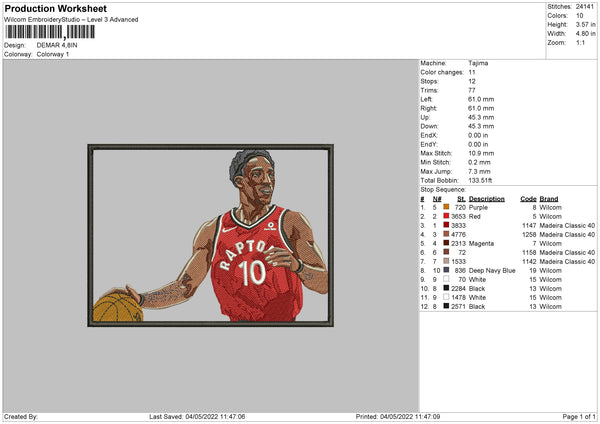Select the Deep Navy Blue swatch
The width and height of the screenshot is (600, 424).
(445, 270)
